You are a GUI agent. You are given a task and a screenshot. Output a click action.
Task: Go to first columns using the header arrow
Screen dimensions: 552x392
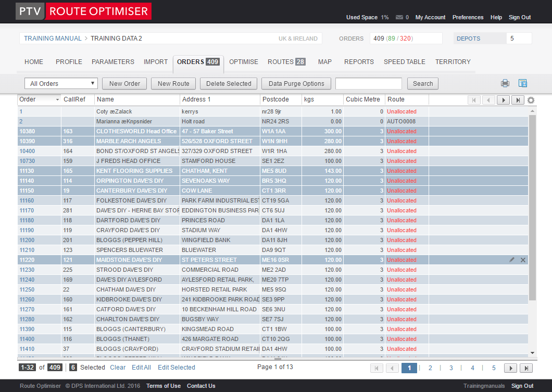[474, 100]
